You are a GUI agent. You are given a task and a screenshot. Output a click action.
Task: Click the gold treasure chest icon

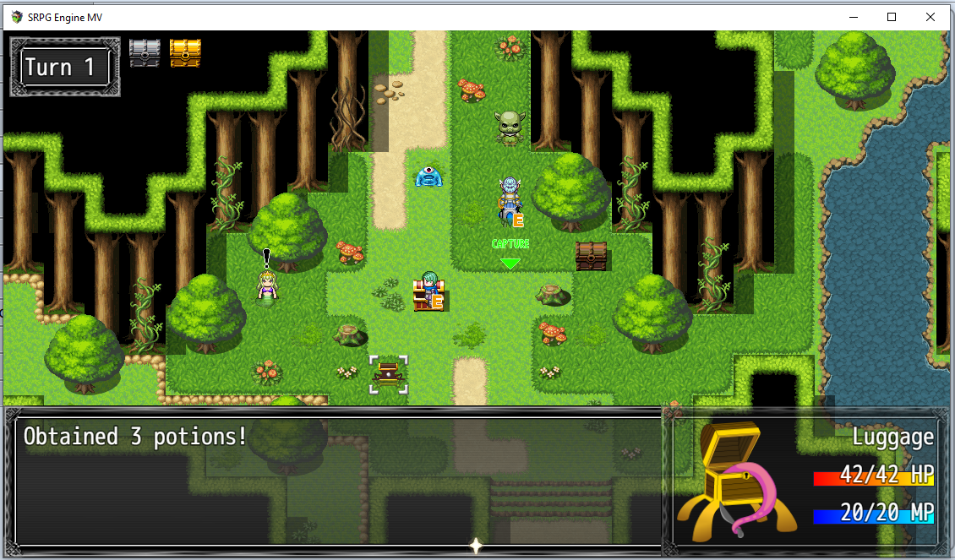[185, 53]
